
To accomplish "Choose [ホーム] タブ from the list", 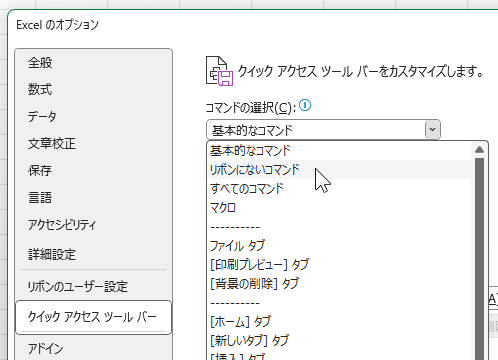I will click(x=340, y=322).
